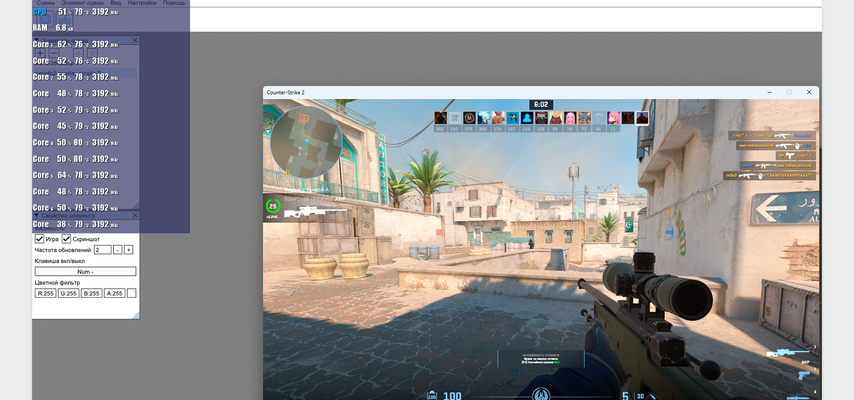Click the Num - hotkey button
The width and height of the screenshot is (854, 400).
[86, 271]
